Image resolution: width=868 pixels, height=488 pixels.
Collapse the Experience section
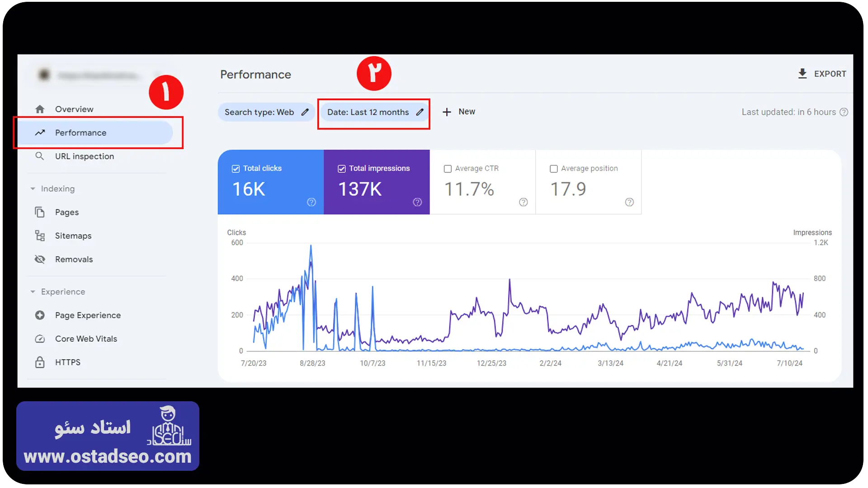tap(33, 292)
